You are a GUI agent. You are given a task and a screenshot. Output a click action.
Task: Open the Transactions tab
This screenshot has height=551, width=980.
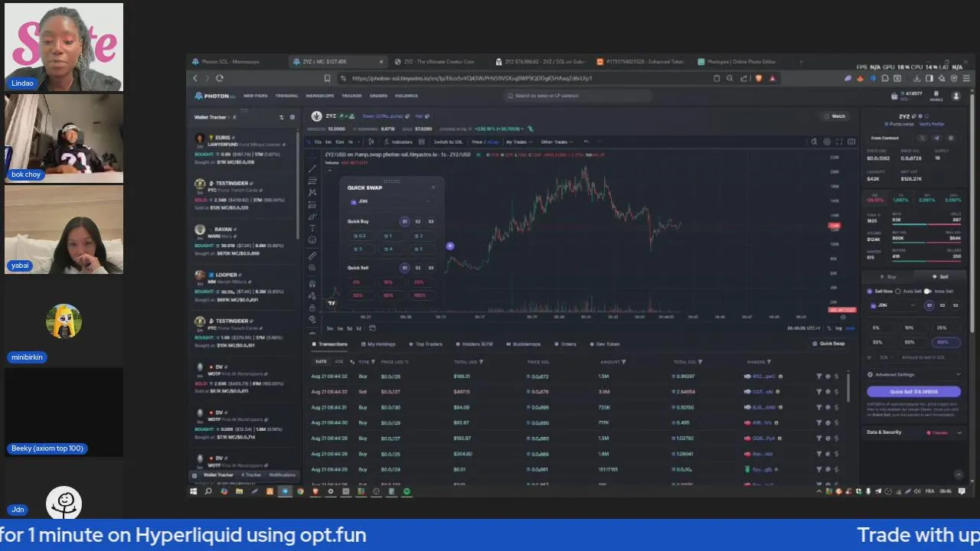pyautogui.click(x=330, y=344)
